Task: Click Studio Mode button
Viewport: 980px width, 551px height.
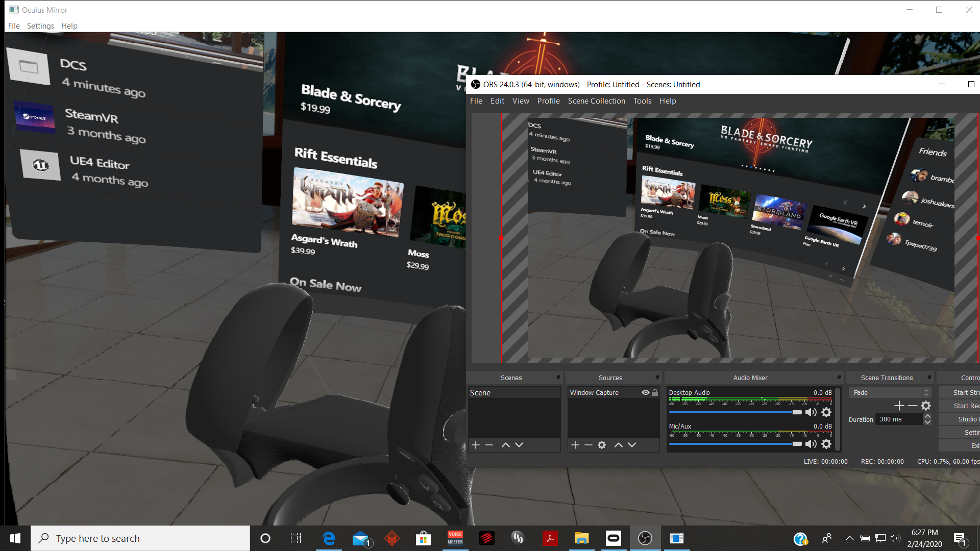Action: click(x=960, y=419)
